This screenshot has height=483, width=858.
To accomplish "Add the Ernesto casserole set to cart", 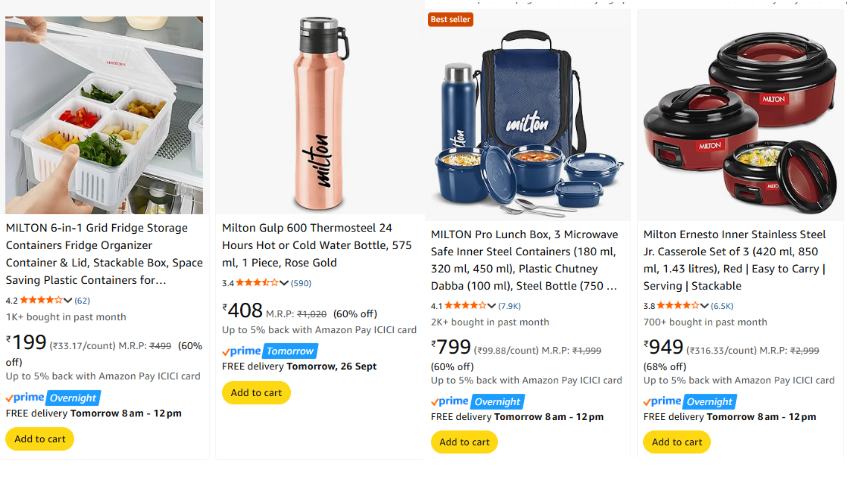I will coord(677,442).
